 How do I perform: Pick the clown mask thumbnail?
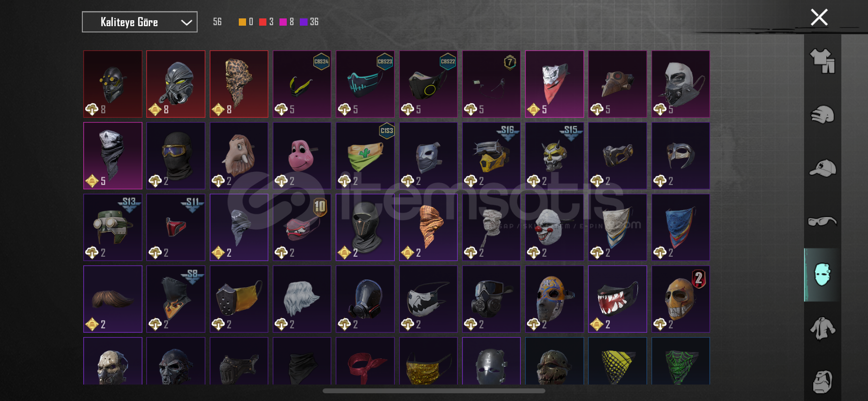point(555,227)
